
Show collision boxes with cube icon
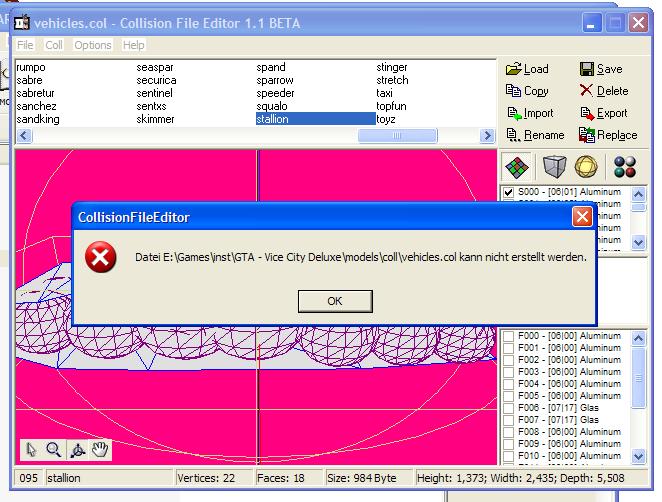[553, 166]
